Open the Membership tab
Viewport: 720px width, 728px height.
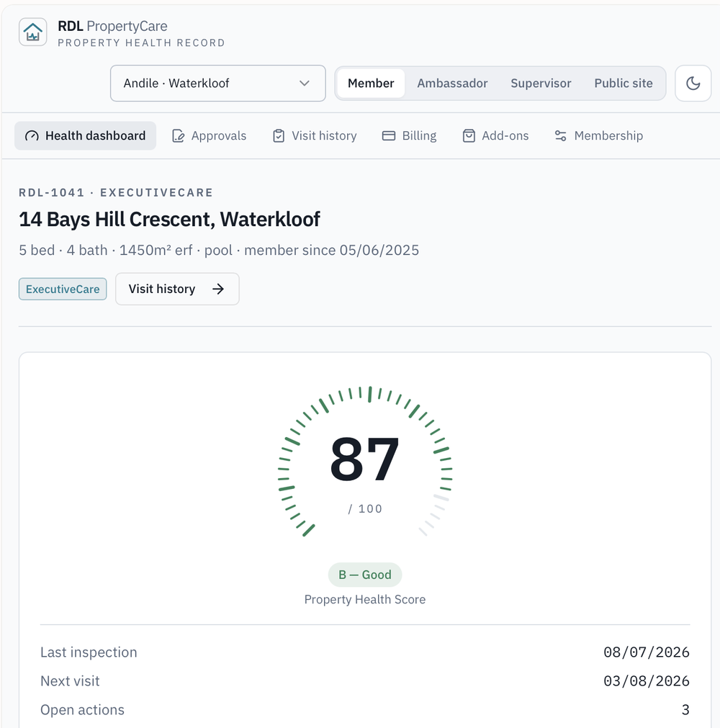[x=598, y=135]
